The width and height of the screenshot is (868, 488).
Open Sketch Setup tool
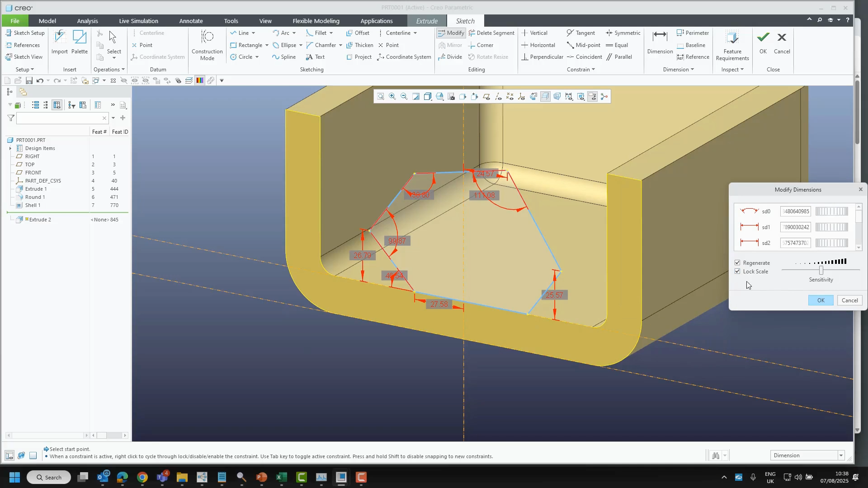(25, 33)
